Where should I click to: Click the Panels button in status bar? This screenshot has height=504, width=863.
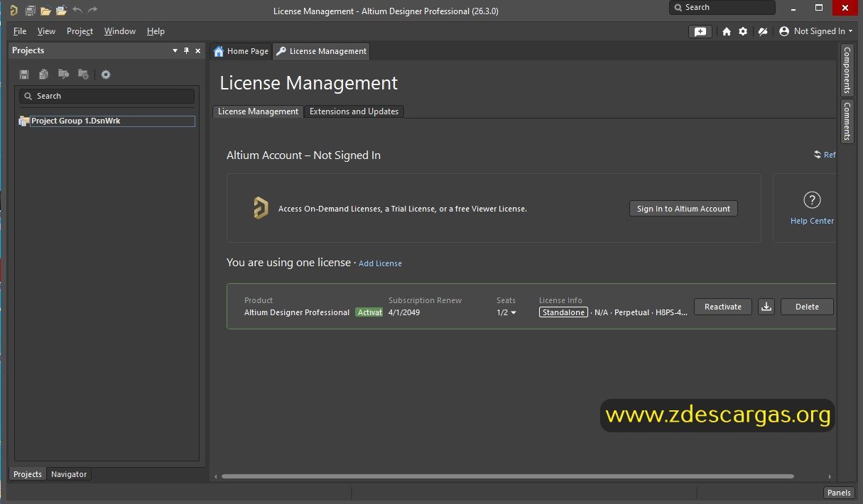(839, 493)
